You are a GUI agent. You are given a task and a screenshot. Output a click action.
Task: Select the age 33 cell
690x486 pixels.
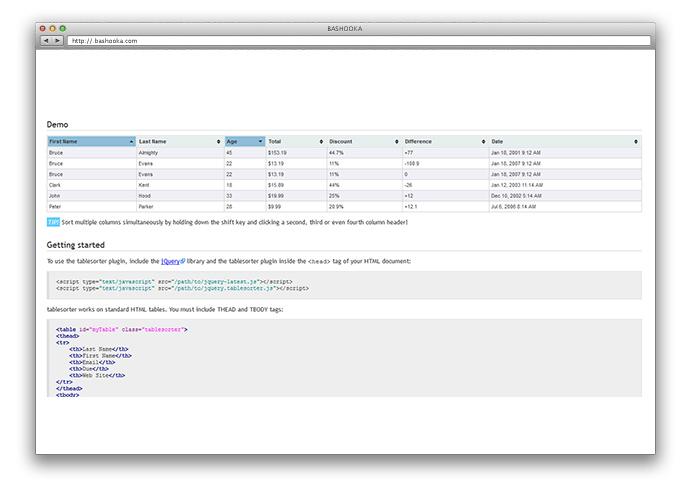point(245,195)
